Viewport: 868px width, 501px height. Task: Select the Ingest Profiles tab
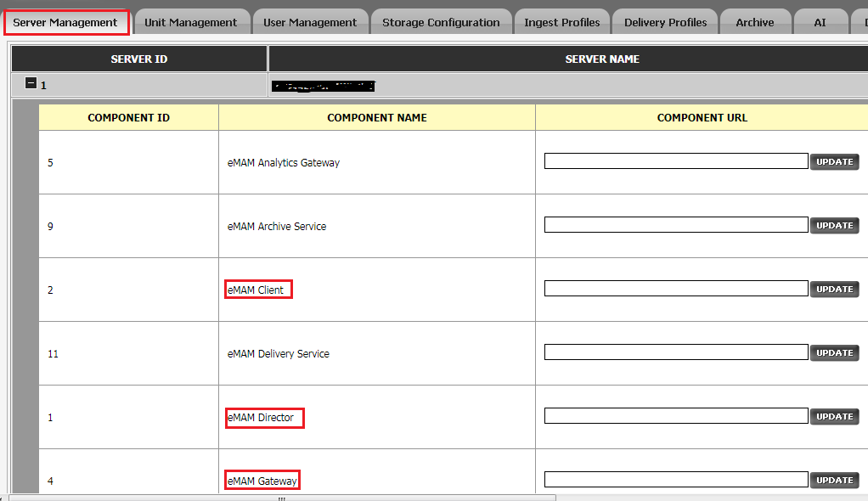click(x=562, y=23)
